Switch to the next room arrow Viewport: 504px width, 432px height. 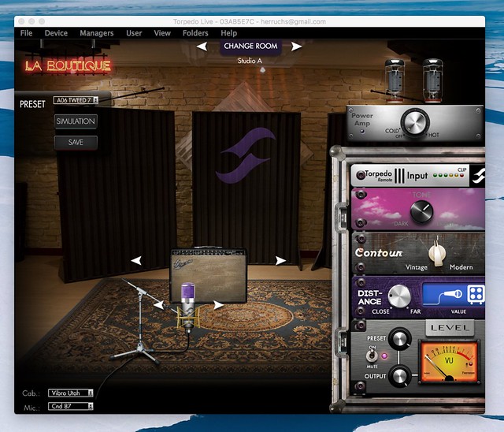tap(296, 47)
